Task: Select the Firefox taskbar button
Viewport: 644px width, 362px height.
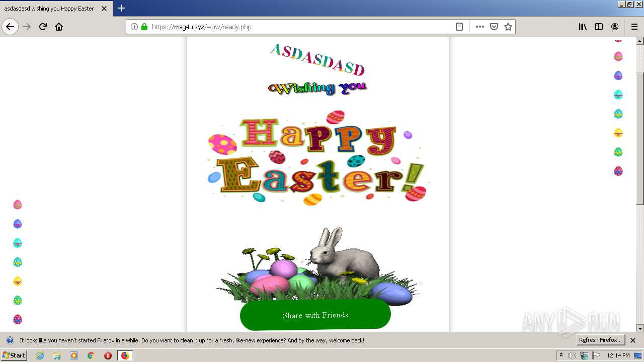Action: point(125,355)
